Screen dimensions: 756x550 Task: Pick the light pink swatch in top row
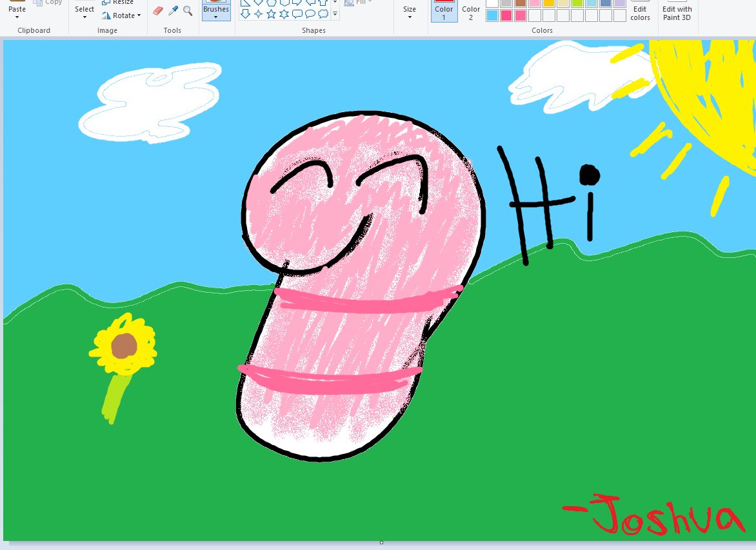(x=535, y=3)
